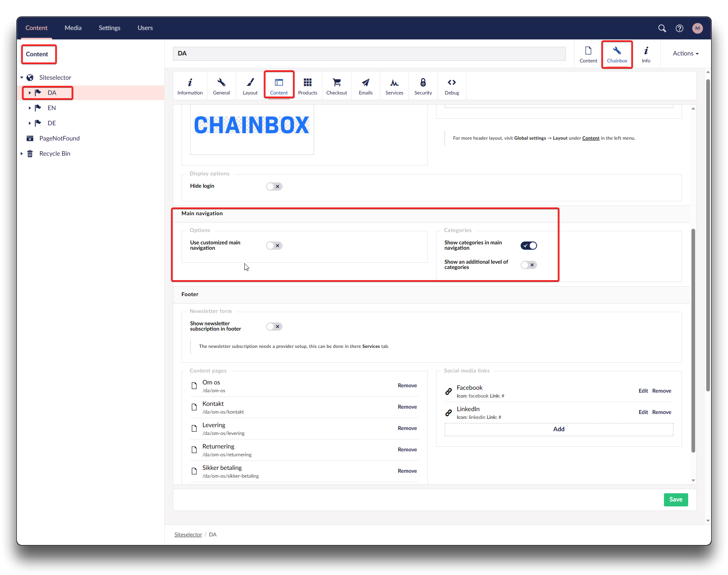Viewport: 728px width, 575px height.
Task: Click the Recycle Bin trash icon
Action: [30, 154]
